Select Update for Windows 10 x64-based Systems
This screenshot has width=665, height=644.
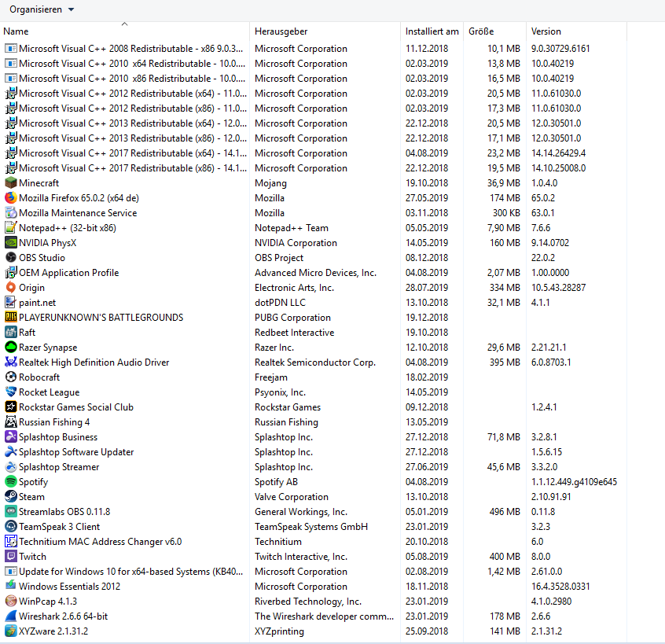(131, 572)
